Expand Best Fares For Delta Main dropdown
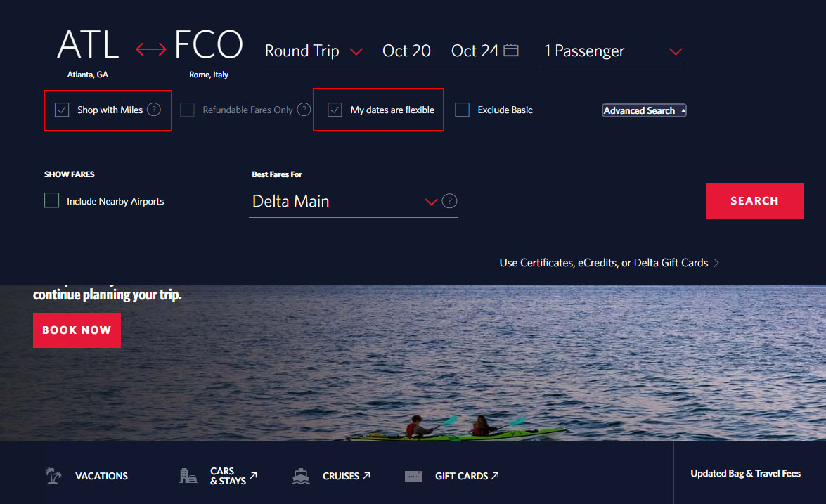Screen dimensions: 826x504 353,202
